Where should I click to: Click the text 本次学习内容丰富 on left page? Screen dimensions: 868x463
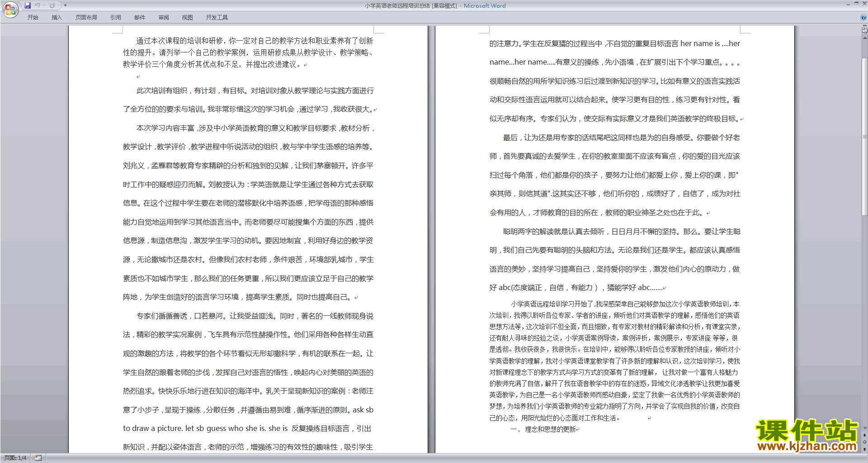coord(165,128)
